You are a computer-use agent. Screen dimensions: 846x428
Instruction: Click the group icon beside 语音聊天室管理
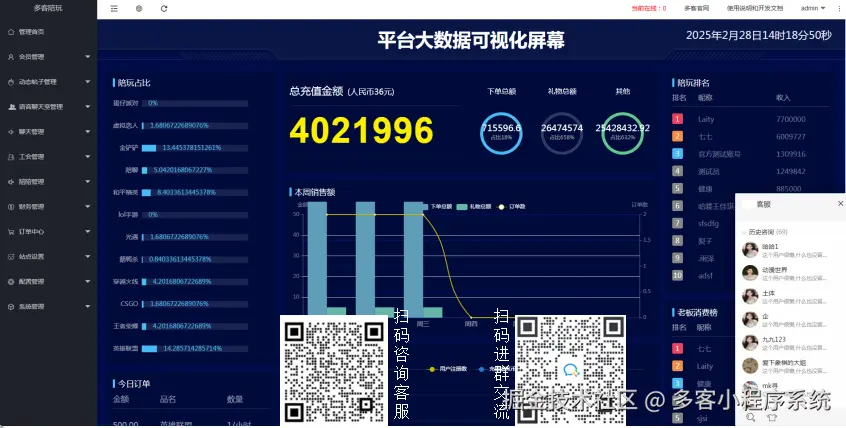point(11,107)
